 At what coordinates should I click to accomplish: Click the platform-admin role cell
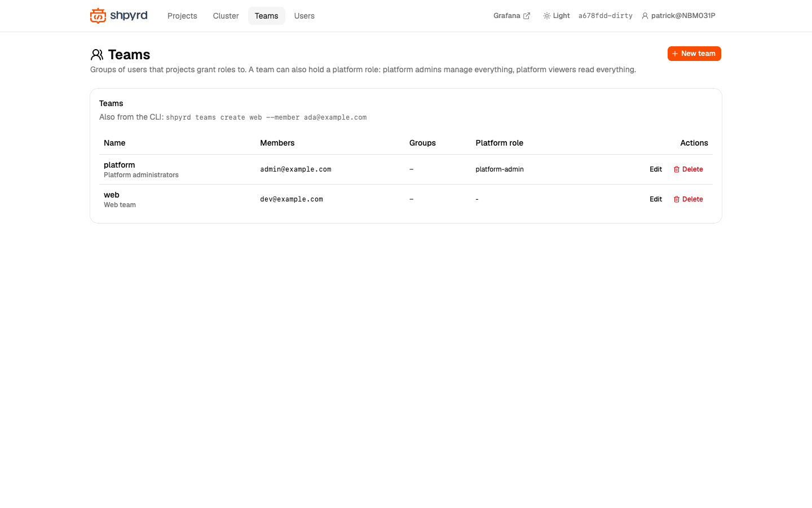coord(500,169)
